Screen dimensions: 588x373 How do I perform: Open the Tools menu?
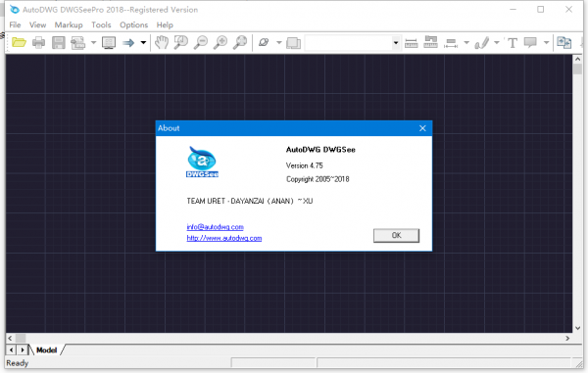point(101,25)
